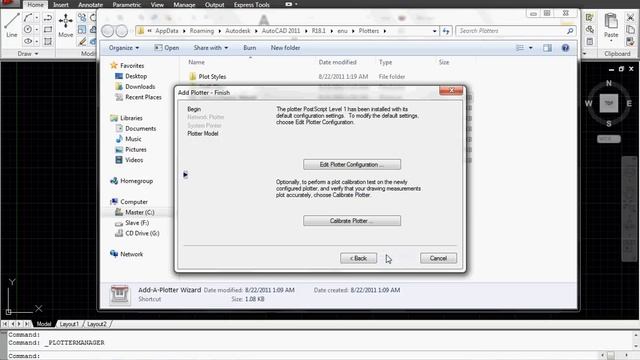Click the AppData breadcrumb in address bar
Screen dimensions: 640x360
pyautogui.click(x=167, y=31)
